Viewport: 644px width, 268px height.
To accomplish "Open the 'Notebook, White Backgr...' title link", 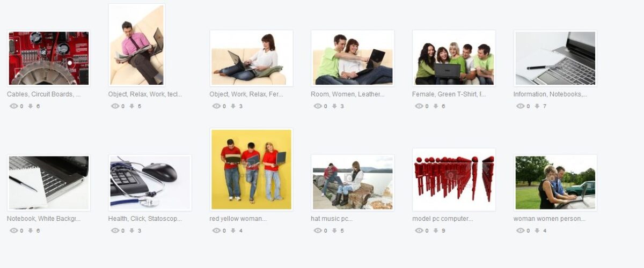I will pyautogui.click(x=43, y=219).
